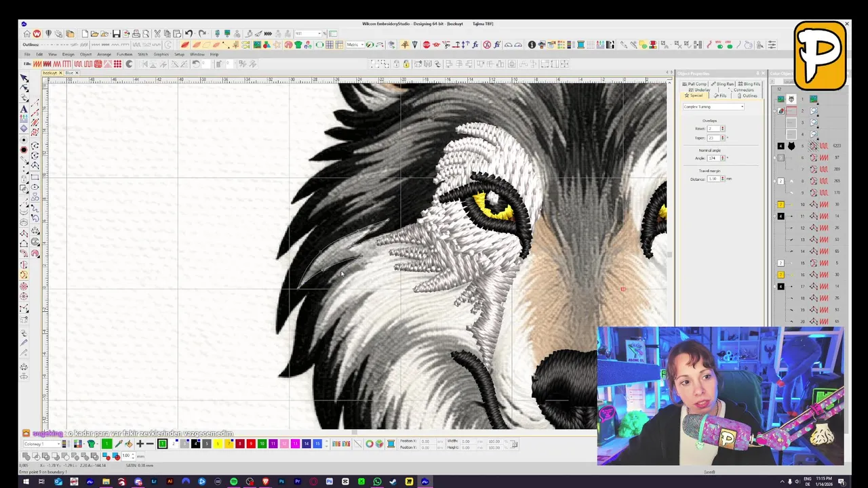Screen dimensions: 868x488
Task: Click the Distance travel margin field
Action: tap(713, 179)
